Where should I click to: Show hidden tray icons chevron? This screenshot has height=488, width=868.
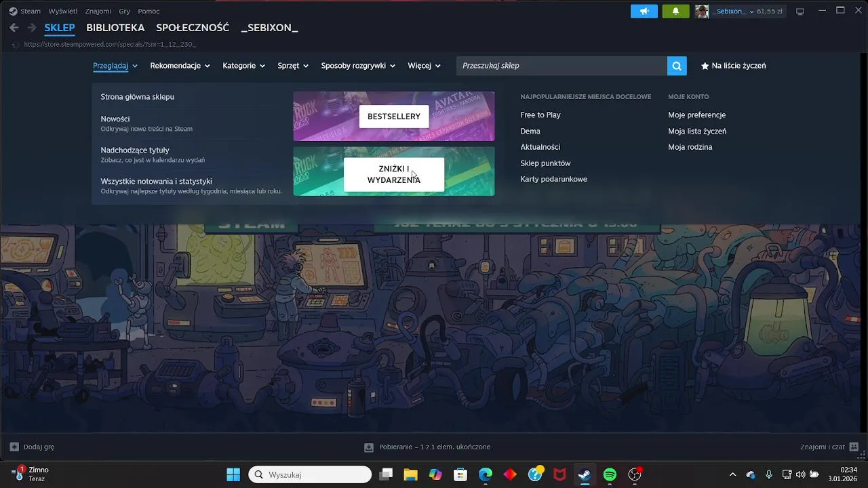coord(732,474)
